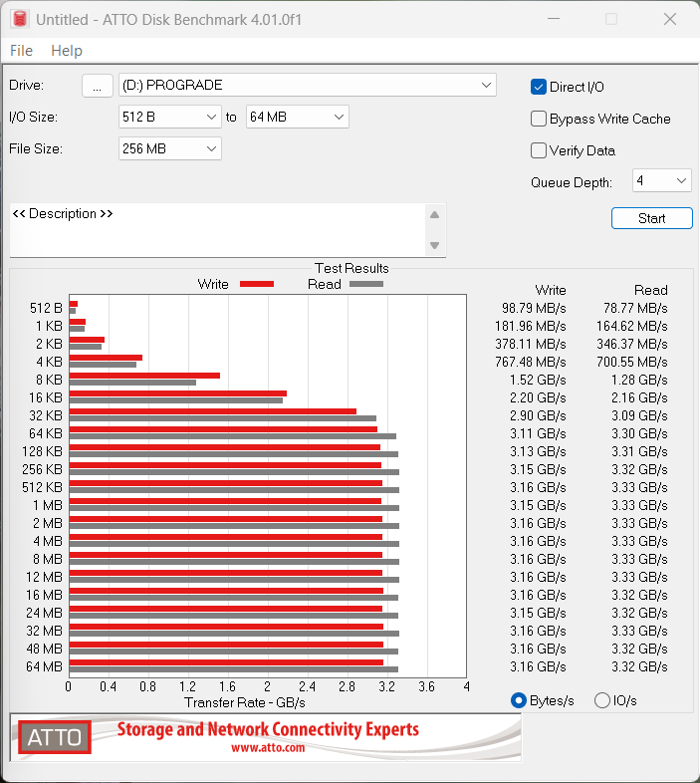Image resolution: width=700 pixels, height=783 pixels.
Task: Open the minimum I/O Size dropdown
Action: tap(211, 117)
